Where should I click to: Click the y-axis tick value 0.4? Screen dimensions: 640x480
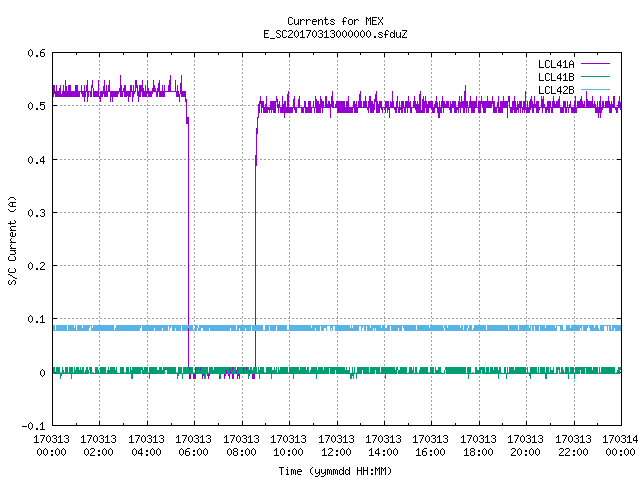(36, 160)
